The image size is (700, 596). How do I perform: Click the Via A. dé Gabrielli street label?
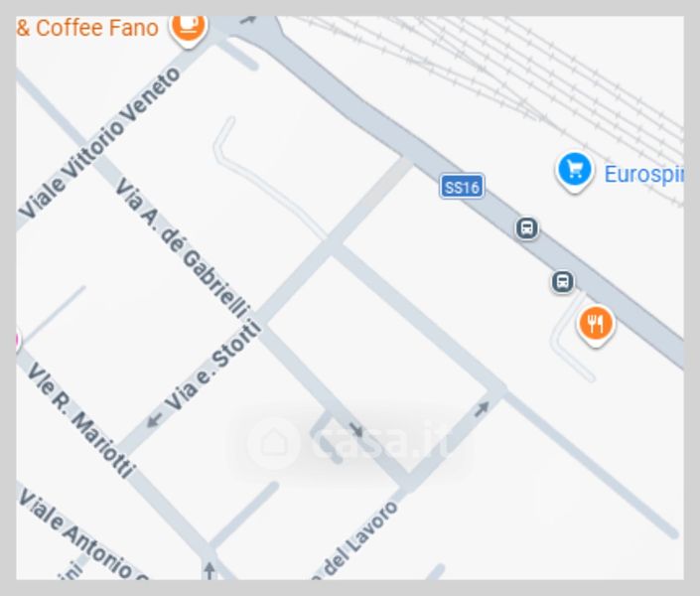[x=183, y=248]
